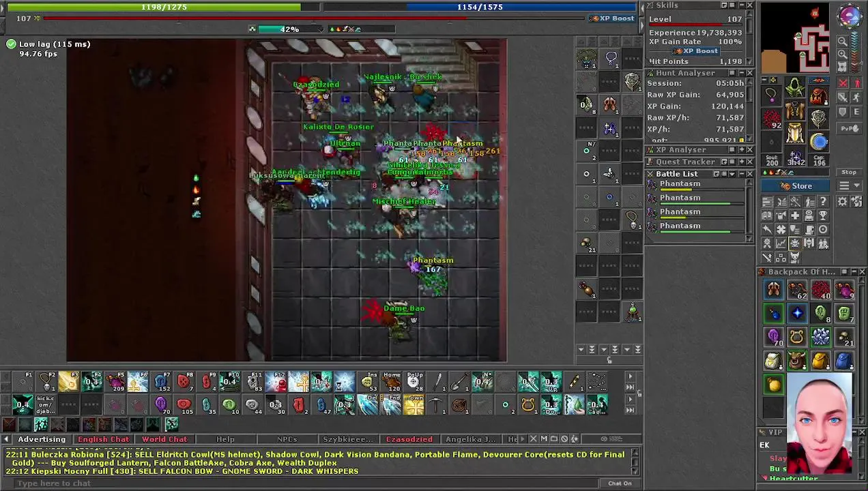The height and width of the screenshot is (491, 868).
Task: Click the trophy icon in the sidebar
Action: coord(822,215)
